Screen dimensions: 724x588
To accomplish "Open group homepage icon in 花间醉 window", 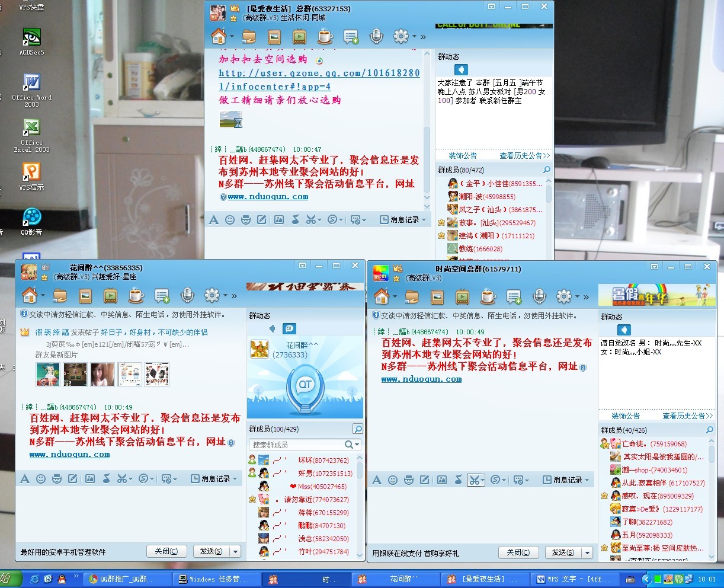I will pyautogui.click(x=29, y=295).
